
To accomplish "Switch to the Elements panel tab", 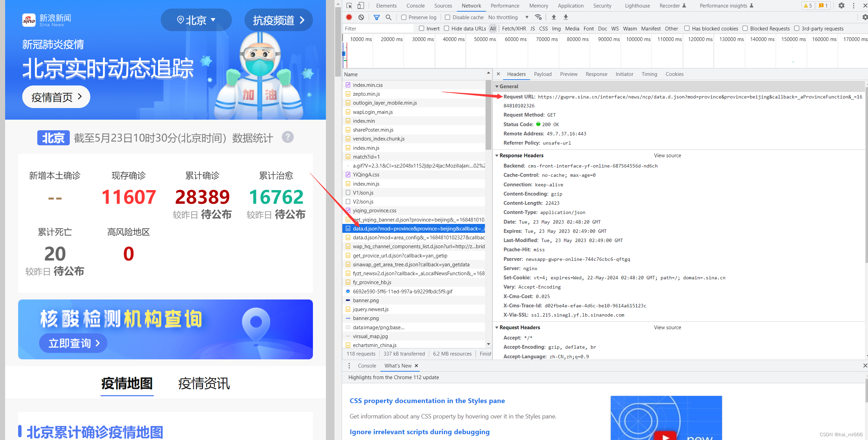I will pyautogui.click(x=386, y=6).
